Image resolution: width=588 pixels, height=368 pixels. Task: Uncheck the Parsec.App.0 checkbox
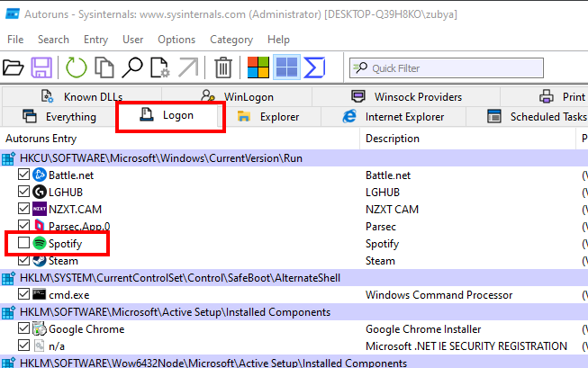point(23,225)
